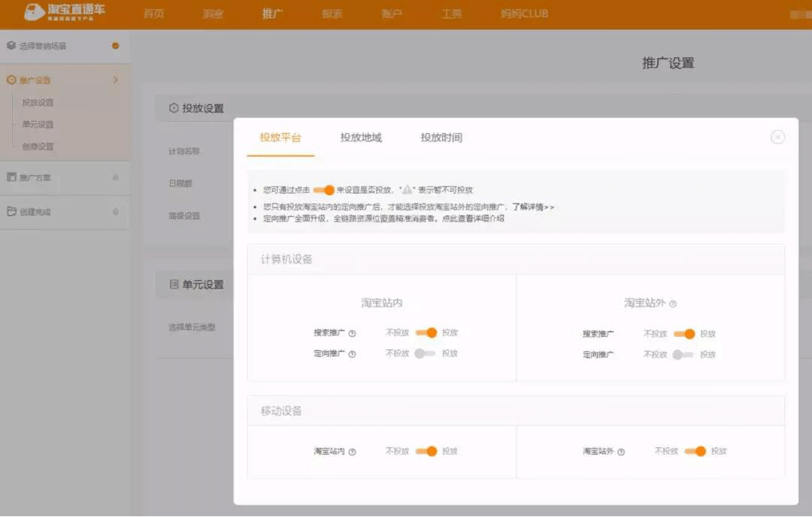Open 了解详情>> link

(x=533, y=207)
